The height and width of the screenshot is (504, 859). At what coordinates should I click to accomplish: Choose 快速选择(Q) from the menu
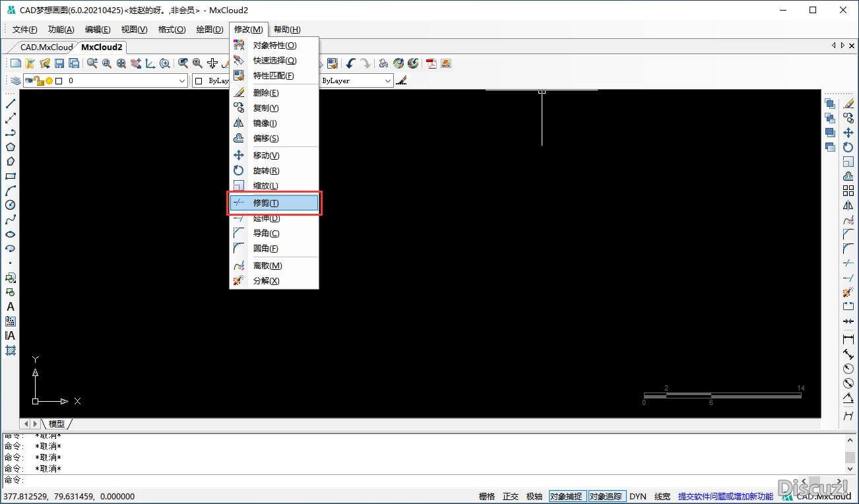click(x=274, y=61)
